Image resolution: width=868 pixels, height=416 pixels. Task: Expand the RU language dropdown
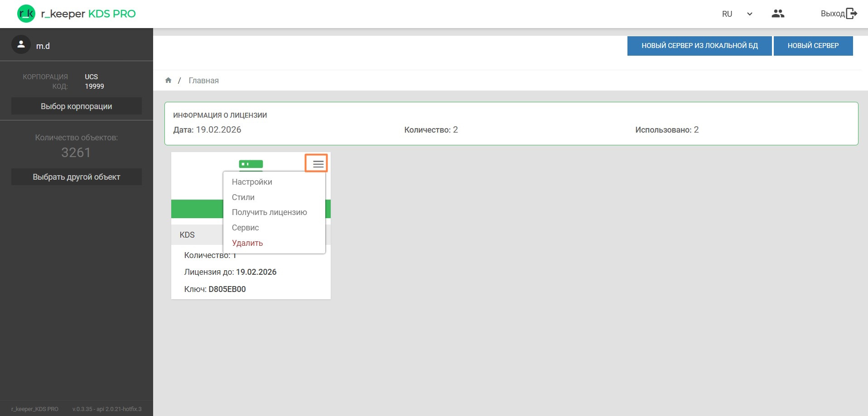click(x=727, y=14)
